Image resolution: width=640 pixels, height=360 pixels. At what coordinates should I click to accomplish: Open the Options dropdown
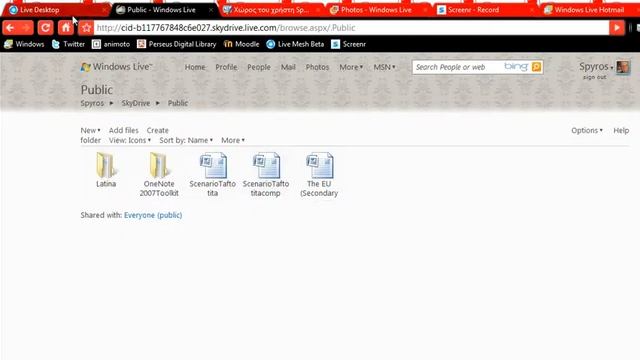pyautogui.click(x=587, y=130)
